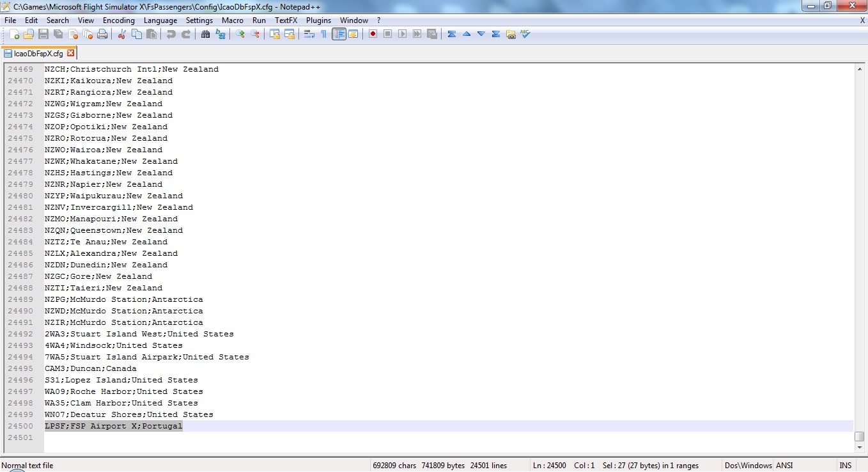Screen dimensions: 868x472
Task: Start macro recording with the red dot
Action: [x=373, y=34]
